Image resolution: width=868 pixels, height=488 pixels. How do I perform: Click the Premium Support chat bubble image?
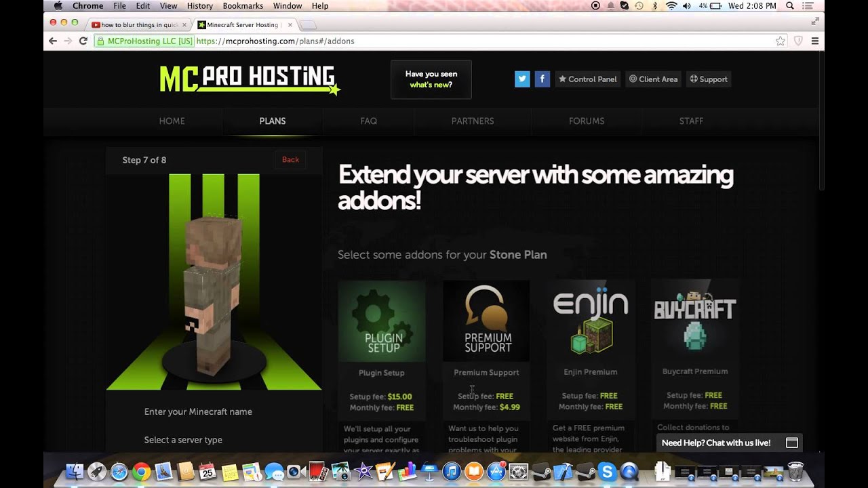tap(486, 321)
